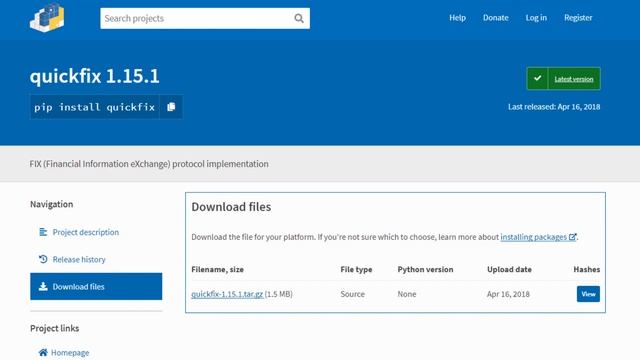Click the Release history clock icon
This screenshot has width=640, height=360.
click(43, 259)
